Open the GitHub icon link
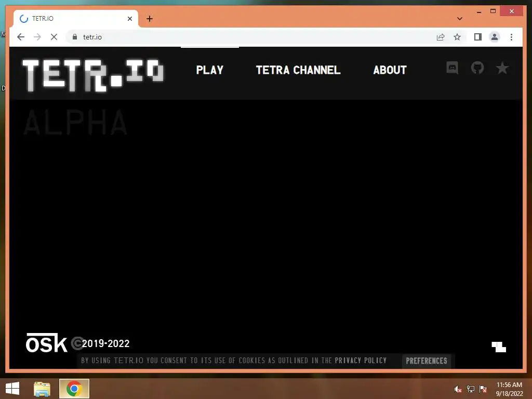 tap(477, 68)
